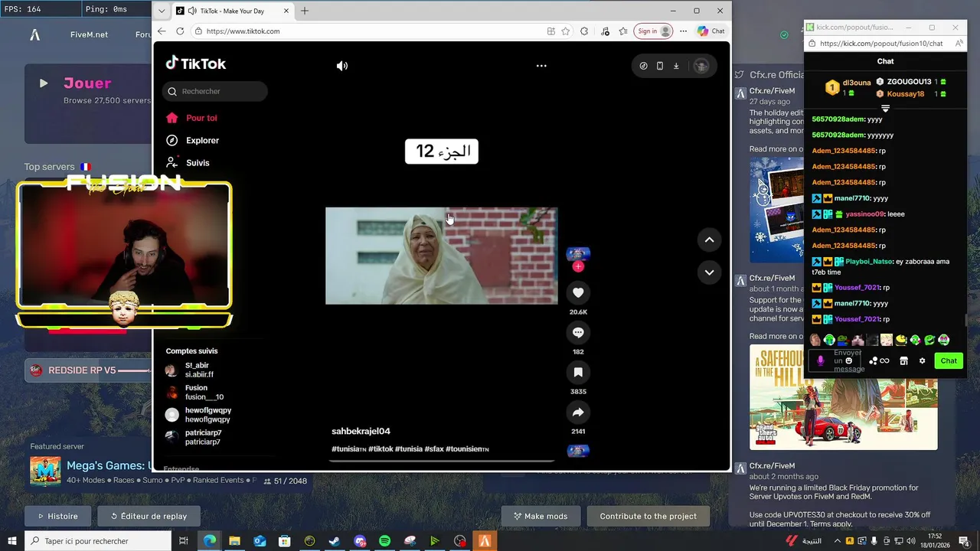Click leaderboard user ZGOUGOU13
980x551 pixels.
click(x=909, y=82)
